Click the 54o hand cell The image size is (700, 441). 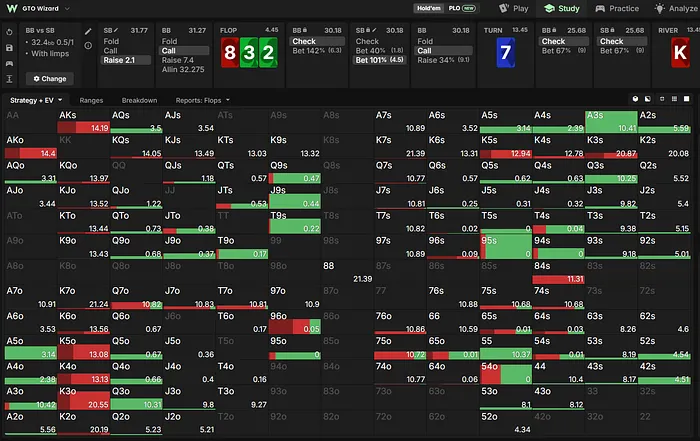[506, 373]
